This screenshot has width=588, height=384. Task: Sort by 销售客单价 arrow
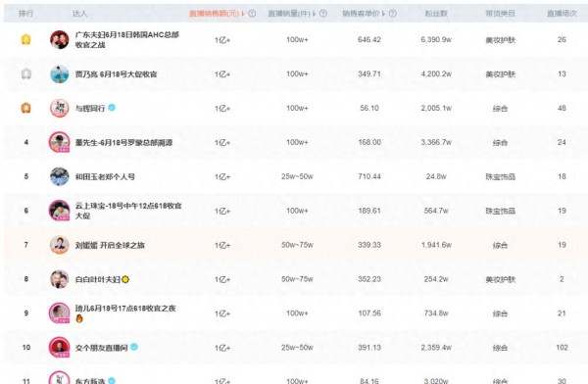pyautogui.click(x=383, y=14)
